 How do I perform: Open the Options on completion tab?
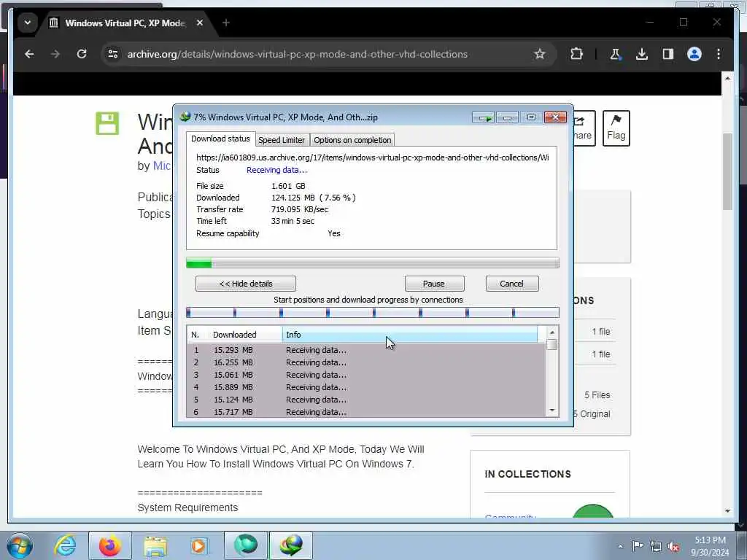(x=352, y=140)
